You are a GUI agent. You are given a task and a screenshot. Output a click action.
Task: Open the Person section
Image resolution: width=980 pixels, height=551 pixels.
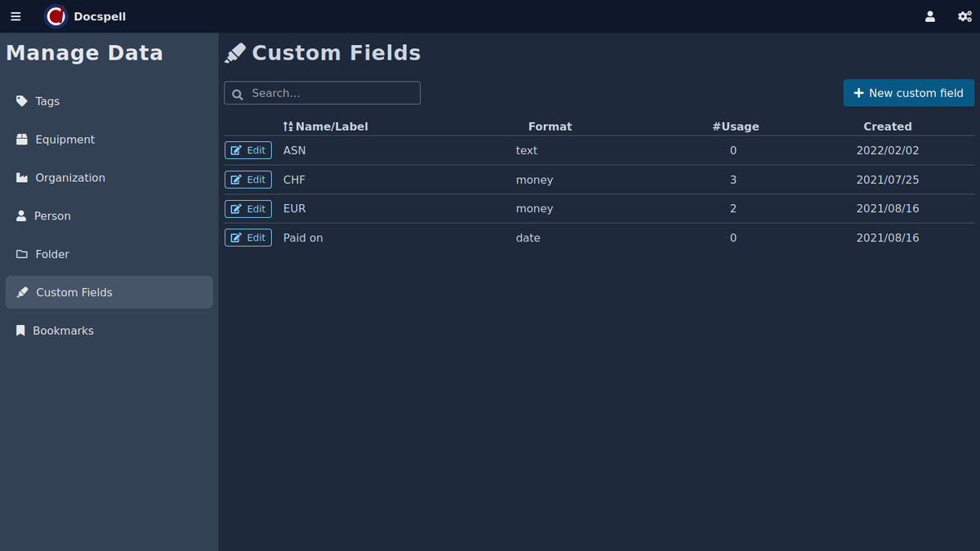point(52,216)
